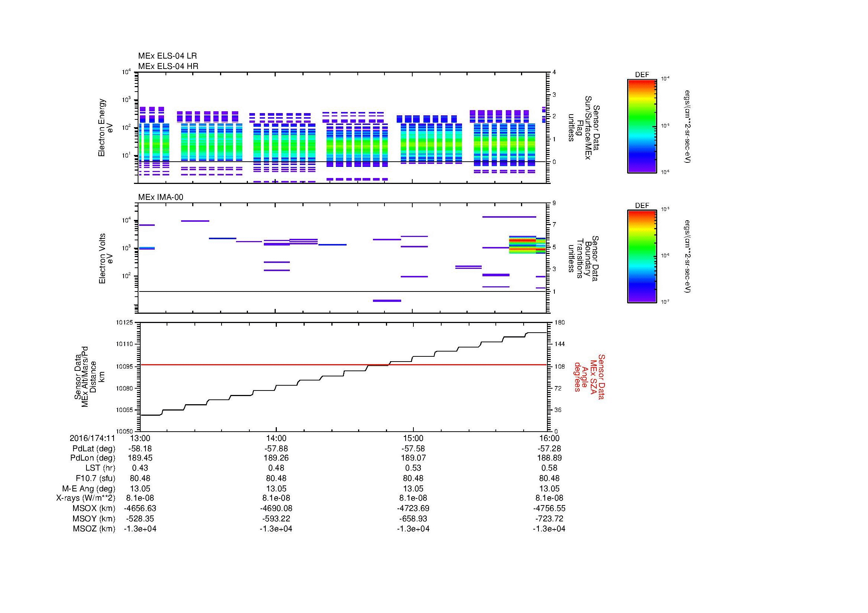This screenshot has height=613, width=868.
Task: Click the 36 degree SZA axis tick label
Action: click(x=557, y=410)
